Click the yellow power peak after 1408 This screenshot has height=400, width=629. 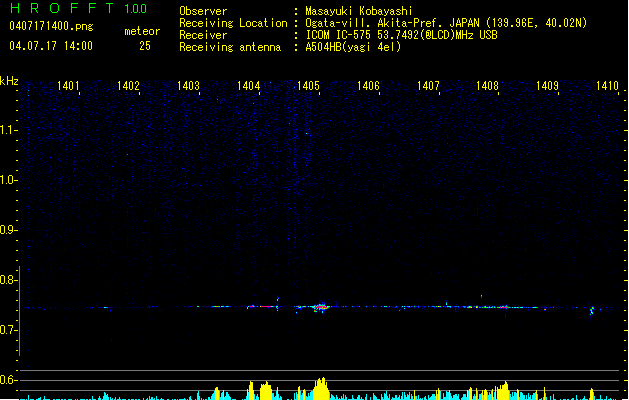click(502, 390)
